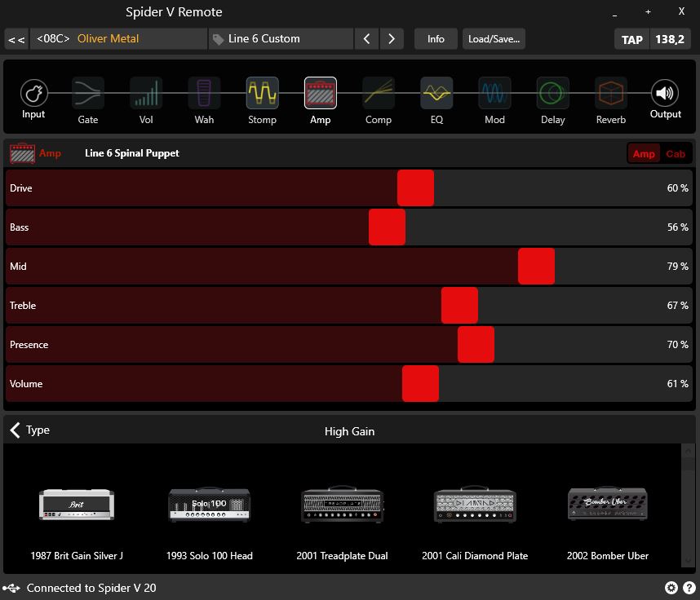Open the Reverb effect block
The height and width of the screenshot is (600, 700).
611,93
